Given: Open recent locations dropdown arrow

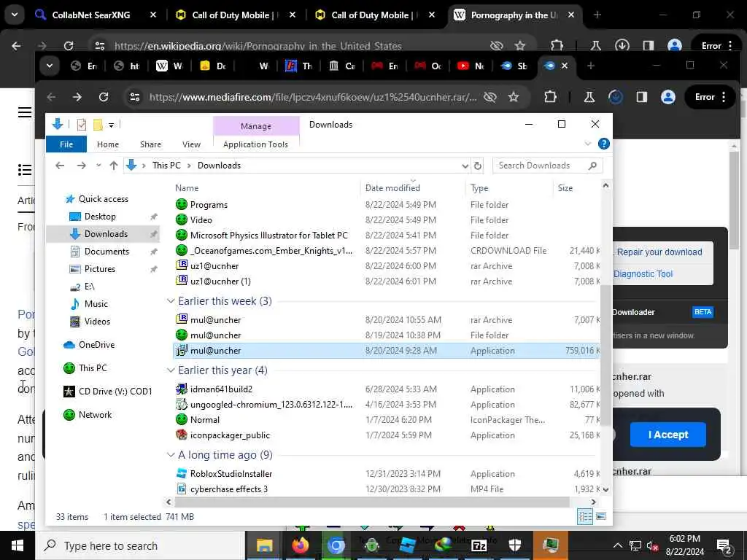Looking at the screenshot, I should [98, 166].
